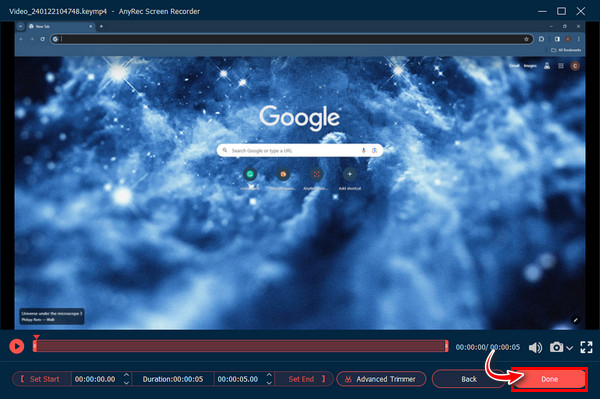Click the start time 00:00:00.00 field

[95, 379]
